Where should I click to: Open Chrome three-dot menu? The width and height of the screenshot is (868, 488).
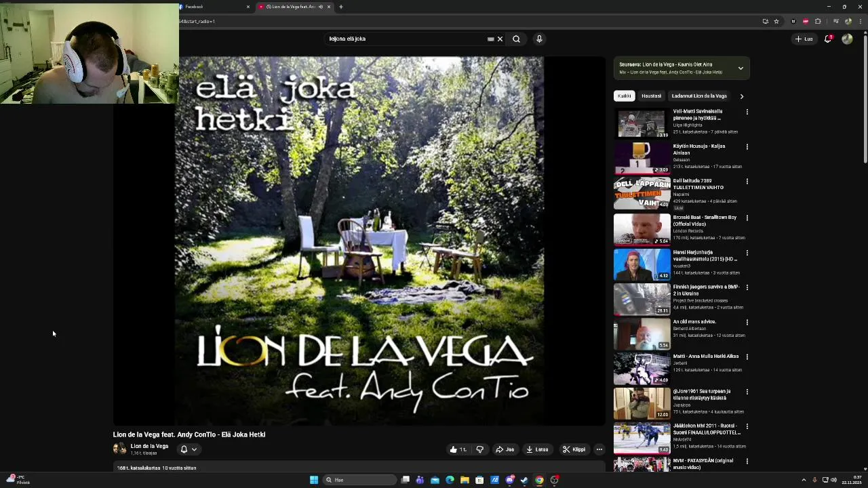coord(861,21)
